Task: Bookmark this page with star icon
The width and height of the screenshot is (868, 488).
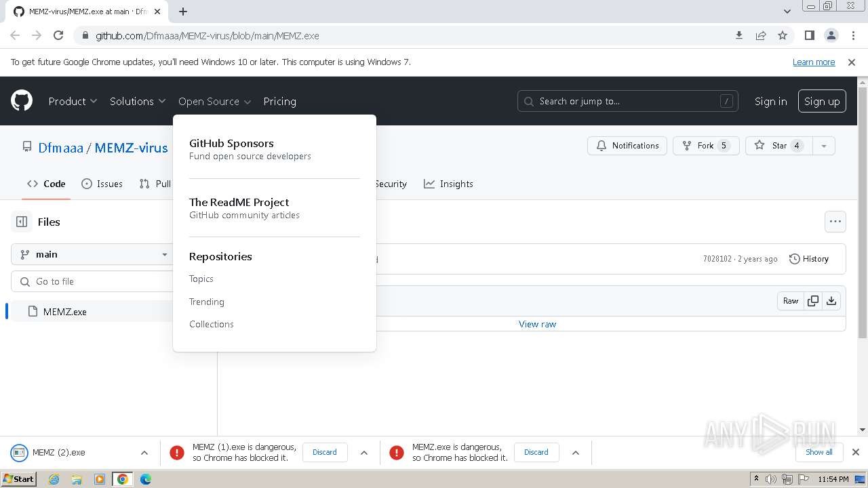Action: (x=783, y=35)
